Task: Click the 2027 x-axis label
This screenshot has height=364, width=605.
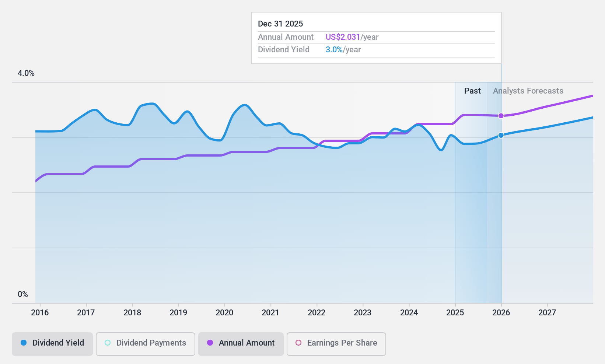Action: pos(547,313)
